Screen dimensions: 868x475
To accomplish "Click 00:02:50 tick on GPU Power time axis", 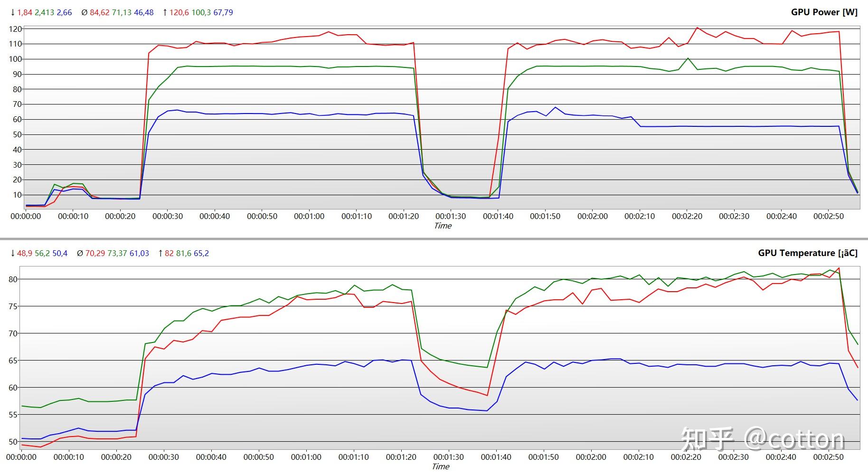I will [x=829, y=217].
